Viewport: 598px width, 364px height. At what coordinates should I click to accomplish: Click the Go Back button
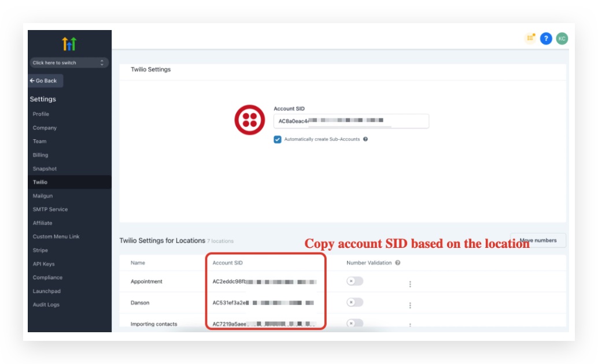click(43, 81)
